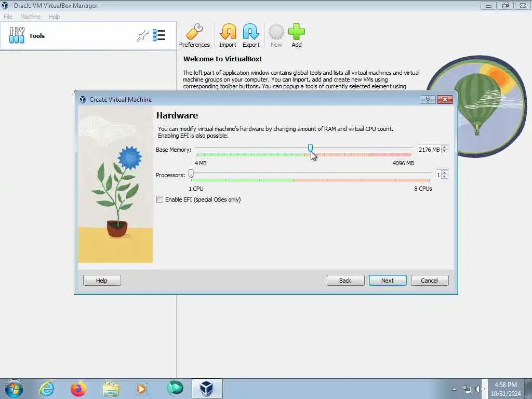The image size is (532, 399).
Task: Open the Help menu
Action: 54,17
